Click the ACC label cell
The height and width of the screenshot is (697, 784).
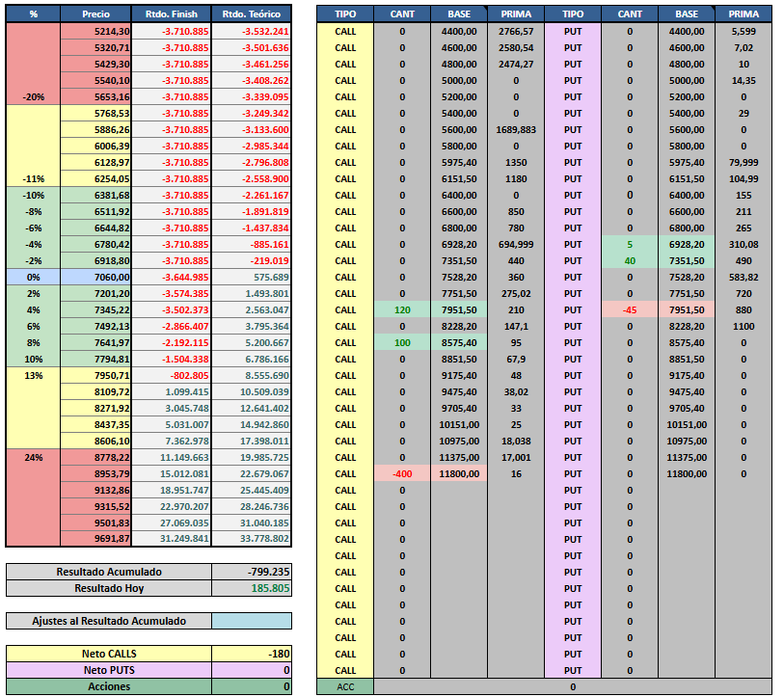345,686
